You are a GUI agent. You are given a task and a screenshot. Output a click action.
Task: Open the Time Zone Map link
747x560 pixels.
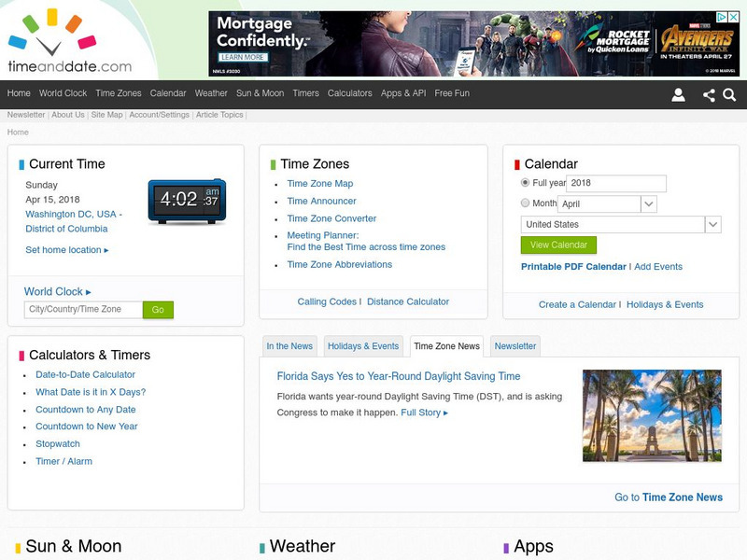pyautogui.click(x=320, y=183)
